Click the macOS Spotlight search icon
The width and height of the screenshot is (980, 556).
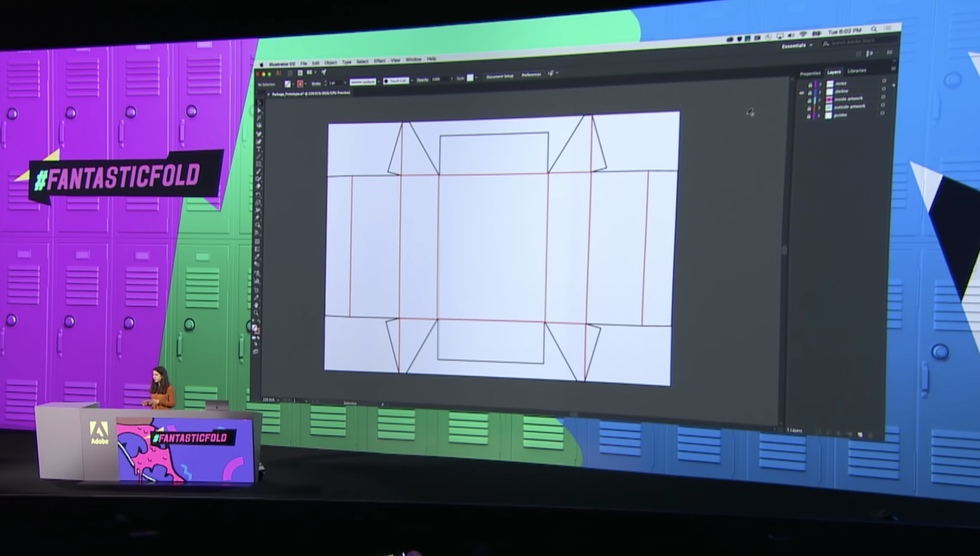pyautogui.click(x=874, y=30)
